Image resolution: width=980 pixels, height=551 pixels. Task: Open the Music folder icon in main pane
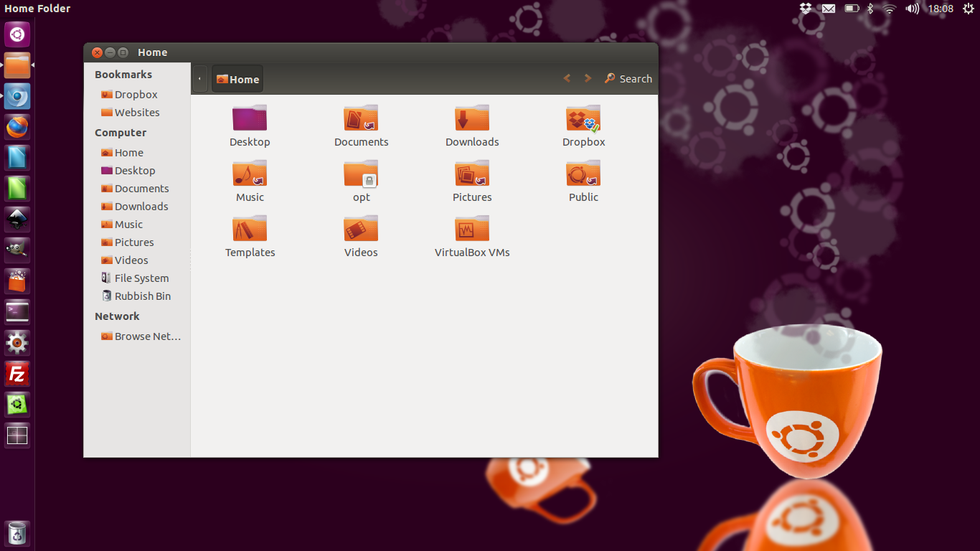tap(250, 174)
